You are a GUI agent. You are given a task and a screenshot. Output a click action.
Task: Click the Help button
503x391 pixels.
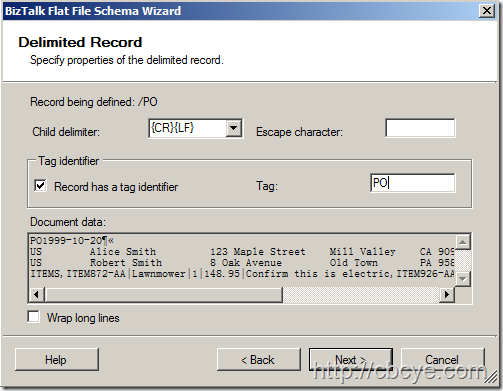tap(57, 360)
